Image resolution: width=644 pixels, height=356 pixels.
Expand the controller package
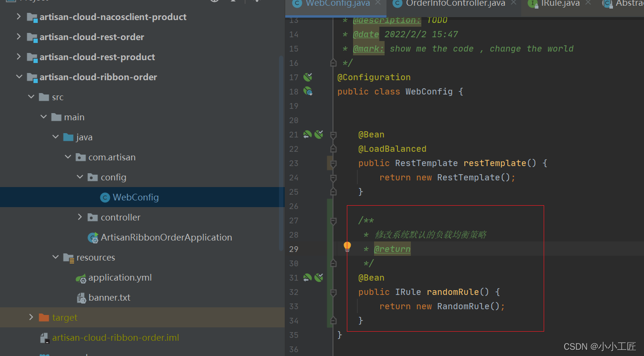(80, 218)
